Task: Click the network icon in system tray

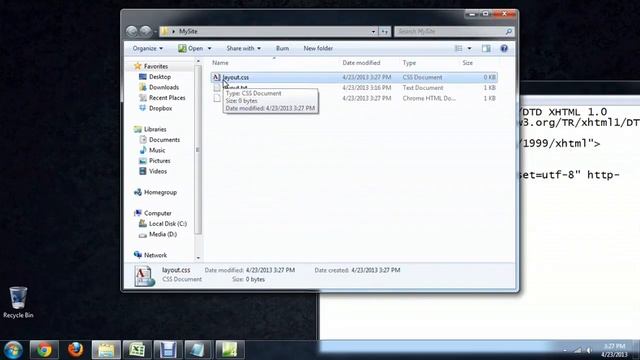Action: coord(578,350)
